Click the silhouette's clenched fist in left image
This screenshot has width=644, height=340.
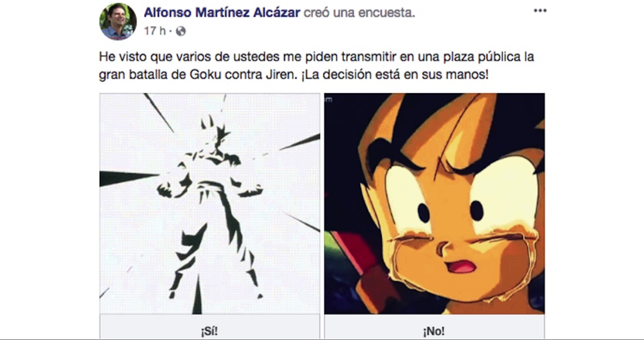165,191
